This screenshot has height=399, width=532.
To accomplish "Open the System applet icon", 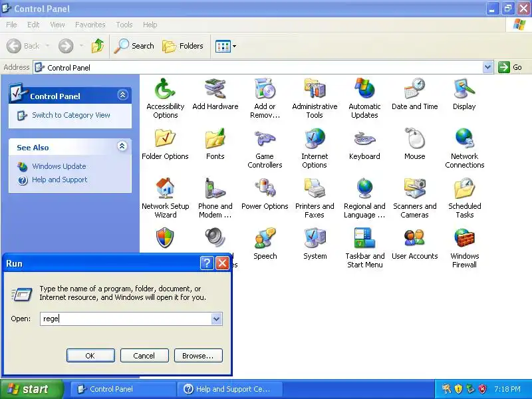I will click(315, 239).
